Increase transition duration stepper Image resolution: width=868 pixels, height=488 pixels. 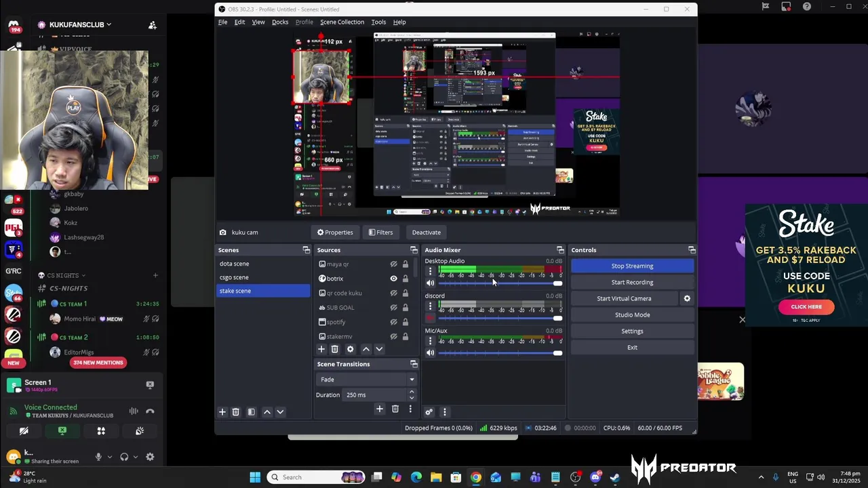[412, 392]
